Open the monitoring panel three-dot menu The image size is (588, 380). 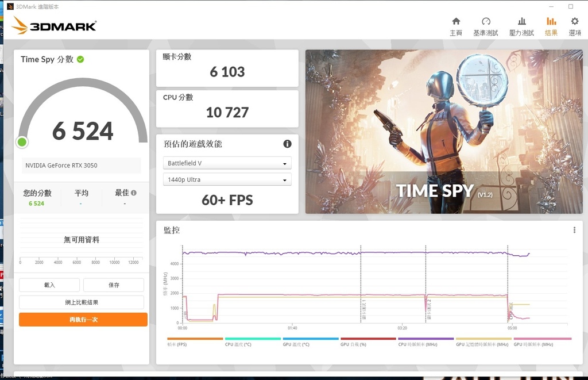(x=574, y=230)
